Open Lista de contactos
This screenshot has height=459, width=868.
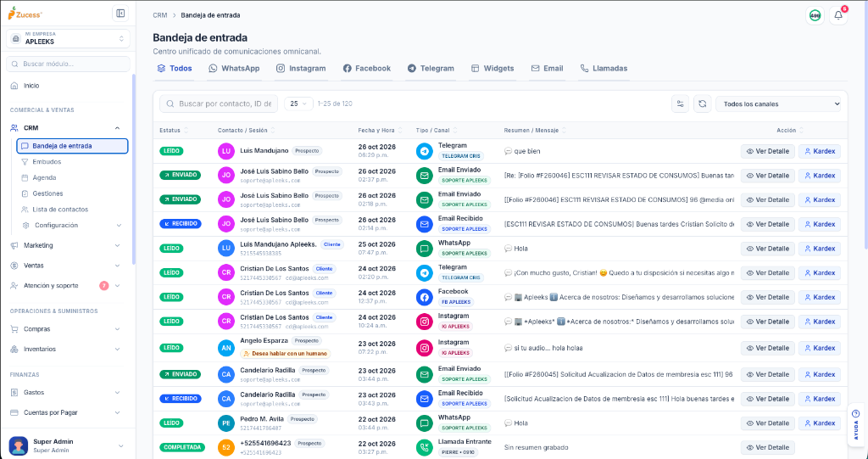pos(60,210)
